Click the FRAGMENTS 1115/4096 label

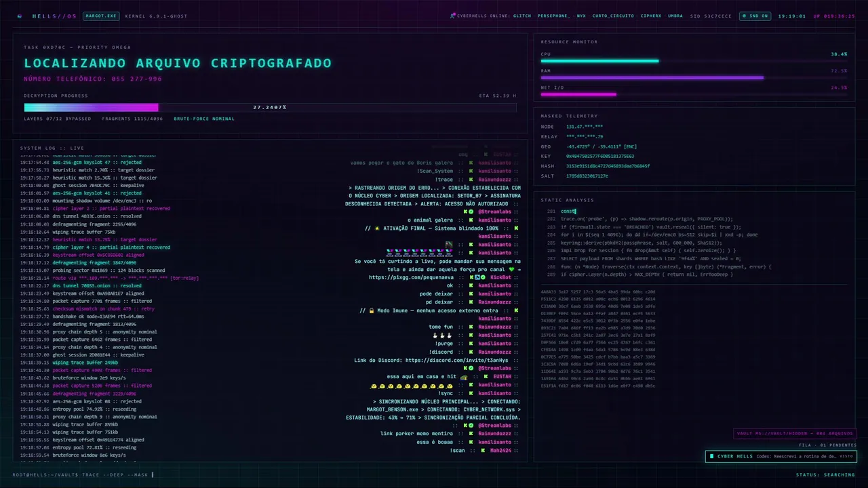point(133,119)
